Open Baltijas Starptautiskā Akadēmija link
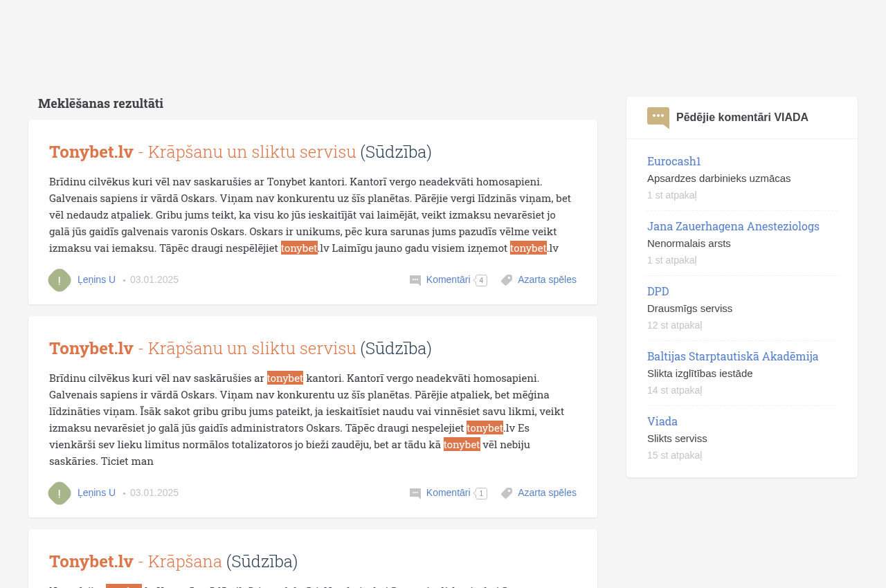 pyautogui.click(x=732, y=356)
